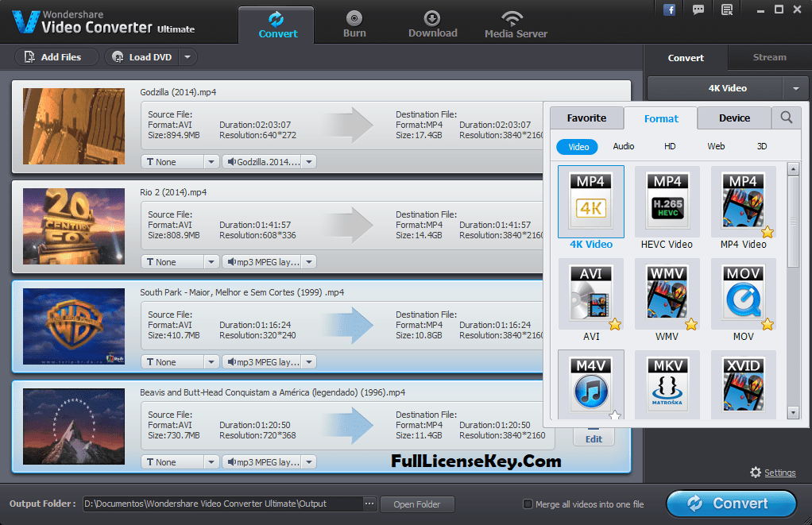This screenshot has height=525, width=812.
Task: Star MP4 Video as favorite
Action: click(767, 231)
